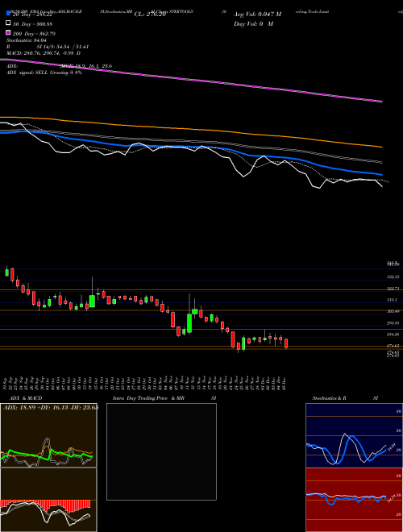Click the last red candlestick on the chart
Screen dimensions: 403x532
[286, 343]
